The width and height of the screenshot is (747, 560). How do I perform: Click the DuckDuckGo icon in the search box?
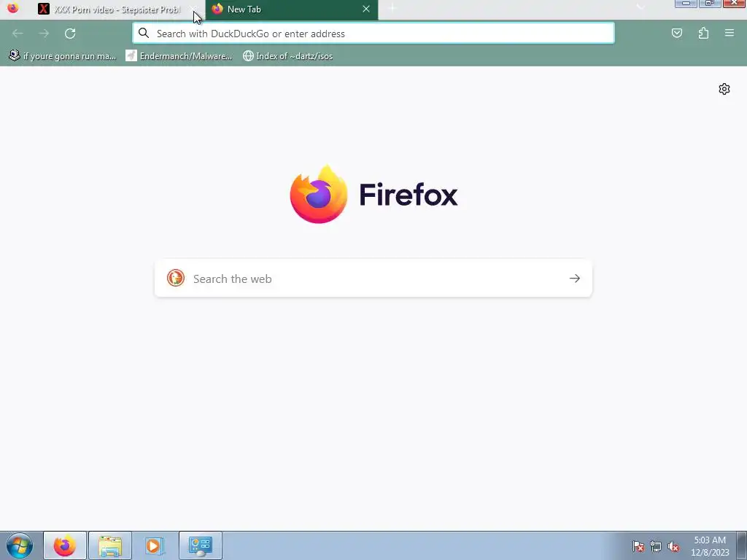point(175,278)
